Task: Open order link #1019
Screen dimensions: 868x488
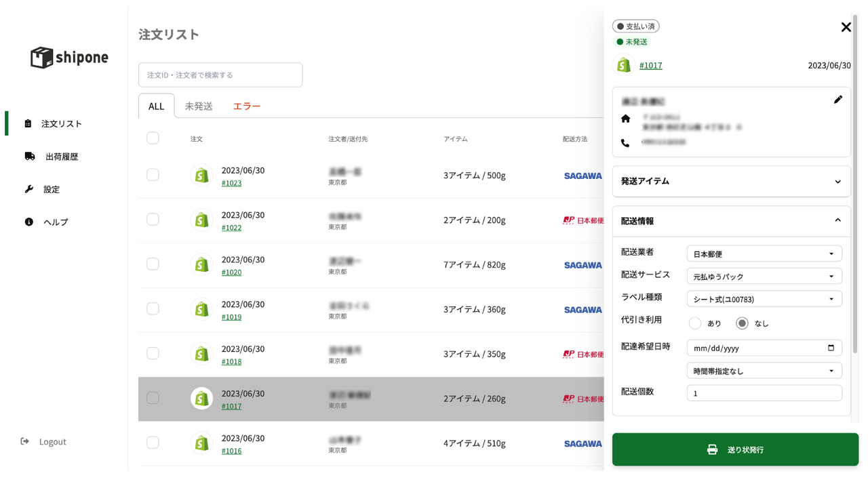Action: 231,317
